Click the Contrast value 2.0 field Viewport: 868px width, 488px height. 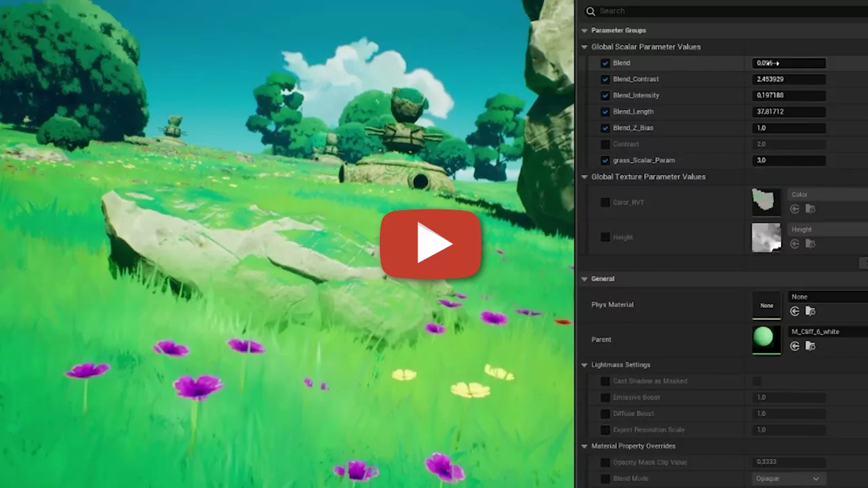click(789, 144)
